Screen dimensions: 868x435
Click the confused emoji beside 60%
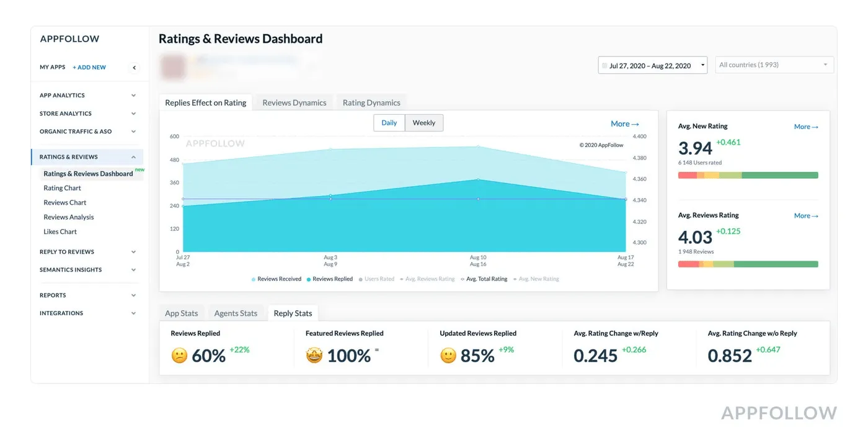point(179,356)
